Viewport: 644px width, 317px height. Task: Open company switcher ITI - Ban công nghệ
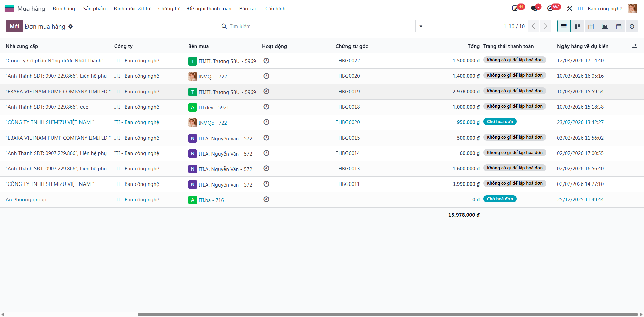(599, 8)
